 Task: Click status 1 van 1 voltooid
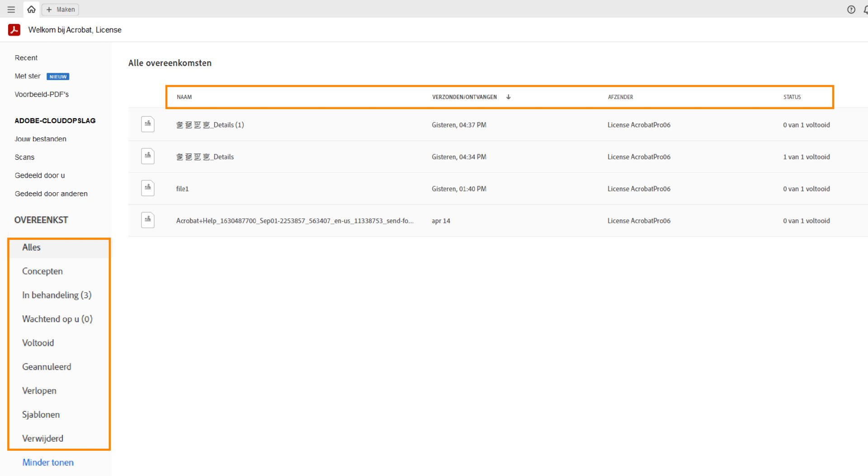point(807,157)
